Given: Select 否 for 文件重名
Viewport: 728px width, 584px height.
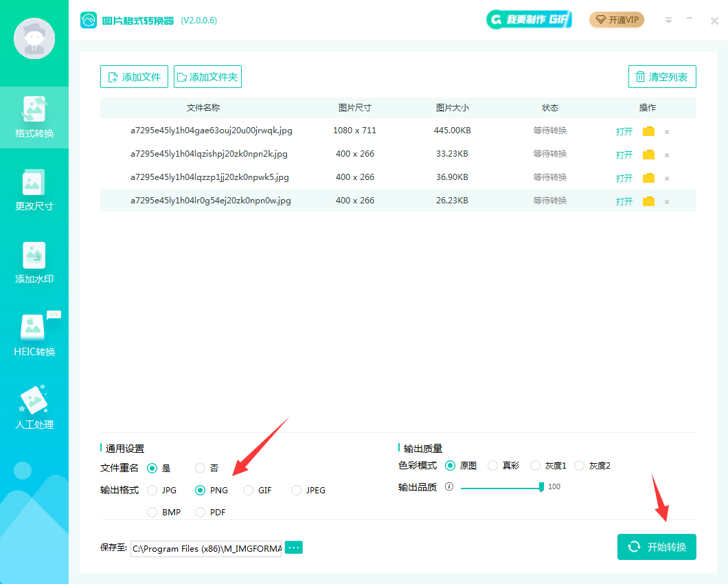Looking at the screenshot, I should click(x=200, y=468).
